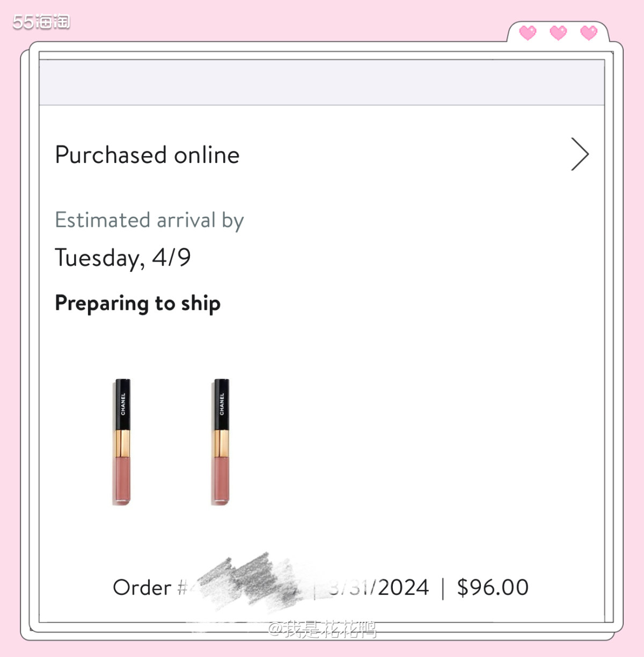The image size is (644, 657).
Task: Click the right pink heart icon
Action: pos(589,33)
